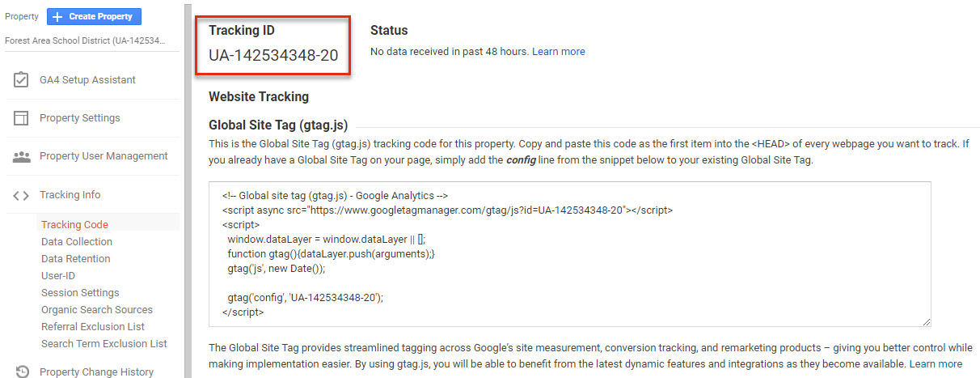
Task: Click the GA4 Setup Assistant checklist icon
Action: pyautogui.click(x=21, y=80)
